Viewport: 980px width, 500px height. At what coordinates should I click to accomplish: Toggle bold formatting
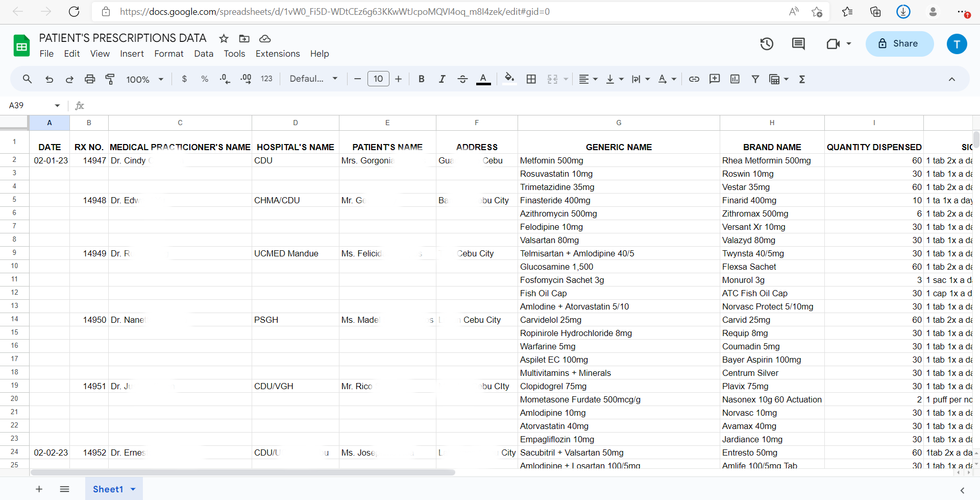(x=422, y=79)
